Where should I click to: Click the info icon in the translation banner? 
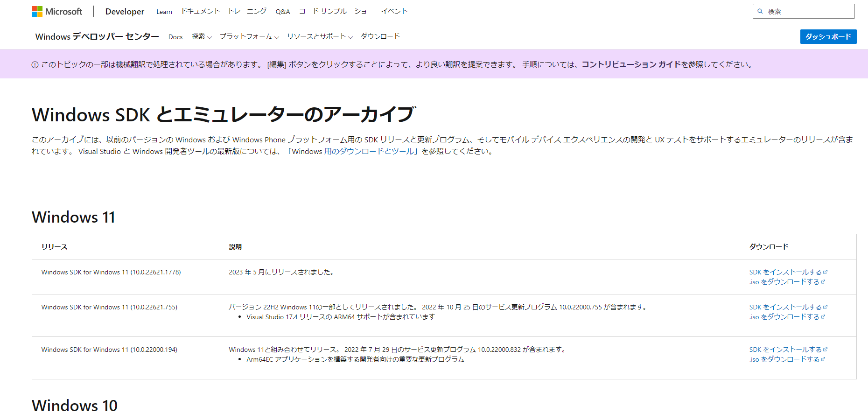click(x=35, y=65)
